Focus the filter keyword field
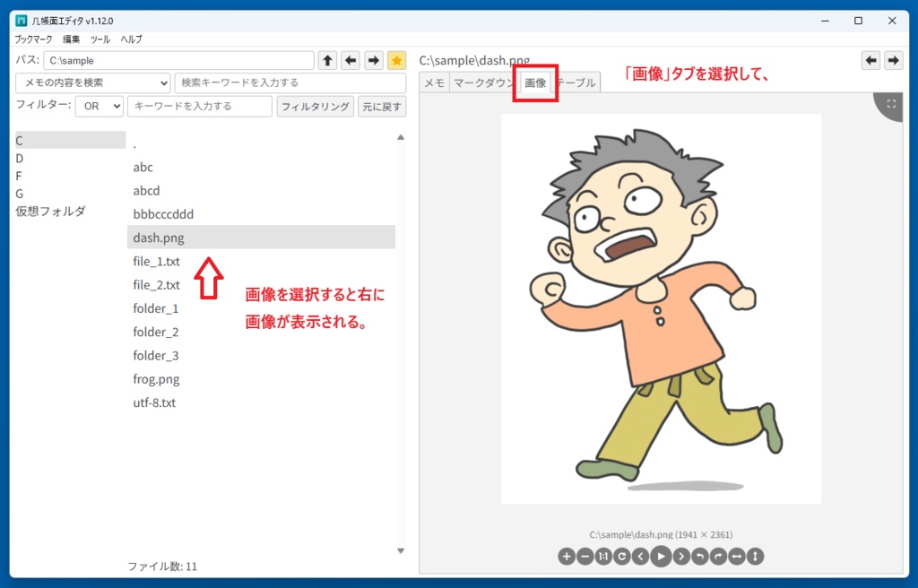The height and width of the screenshot is (588, 918). click(200, 106)
